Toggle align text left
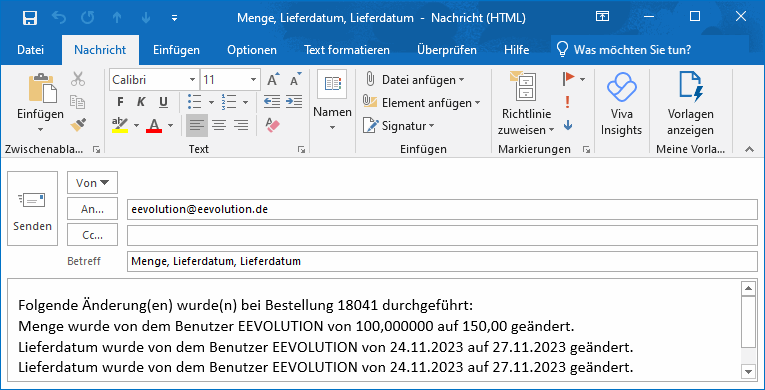 click(197, 125)
